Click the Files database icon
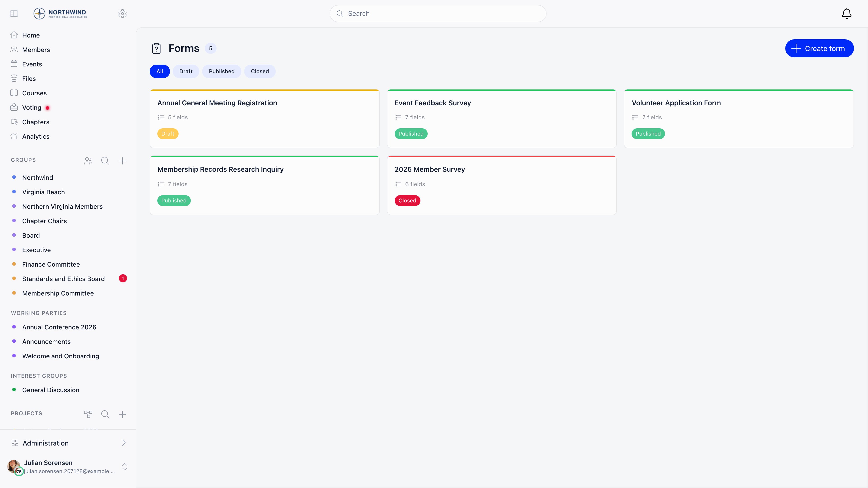This screenshot has width=868, height=488. click(14, 78)
